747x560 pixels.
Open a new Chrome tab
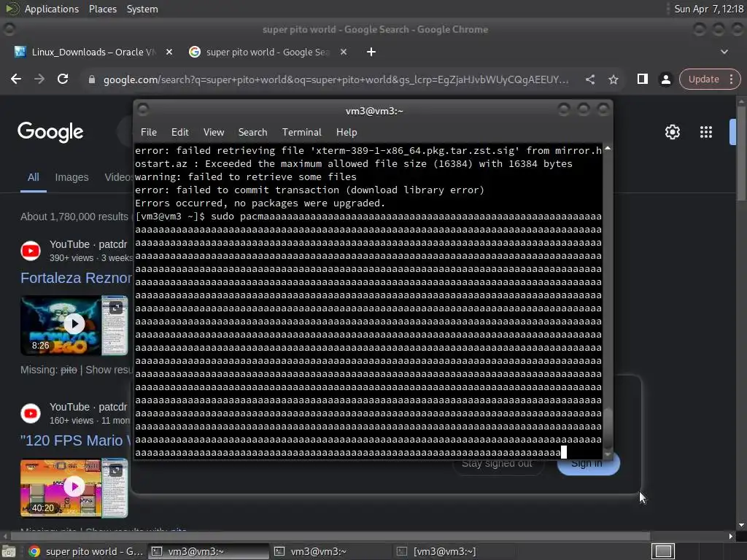(x=371, y=52)
